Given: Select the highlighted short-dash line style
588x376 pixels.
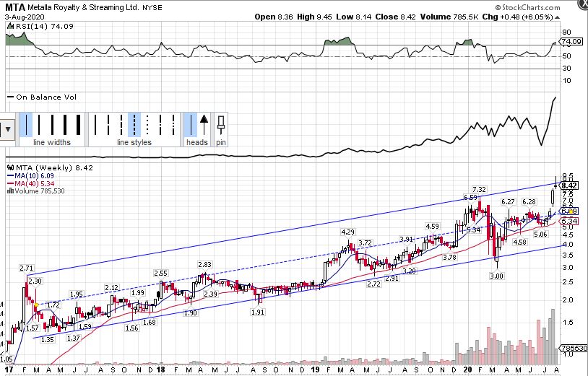Looking at the screenshot, I should click(134, 125).
